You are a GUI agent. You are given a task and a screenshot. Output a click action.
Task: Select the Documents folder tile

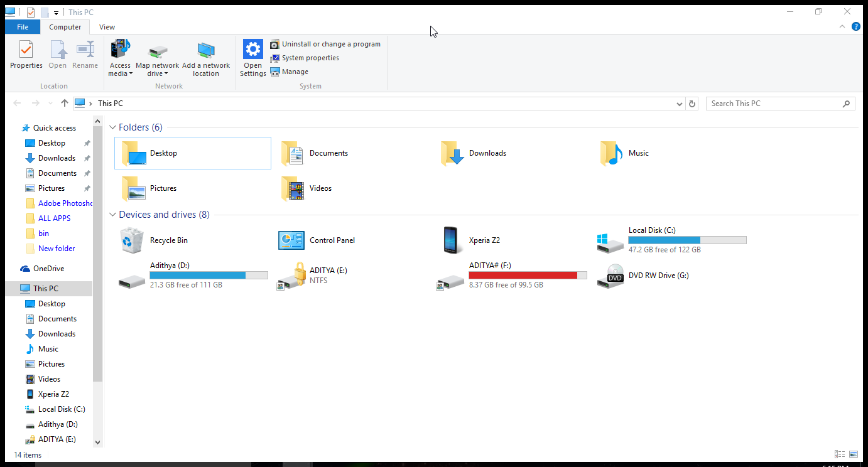352,153
